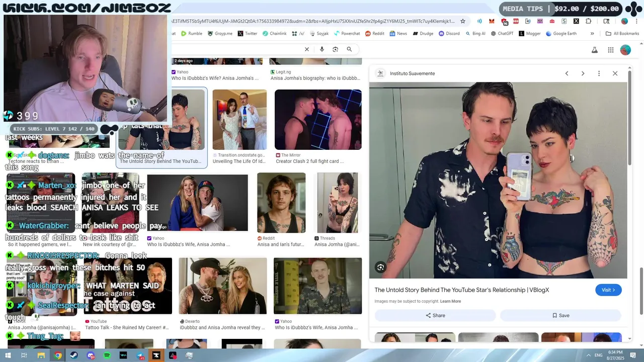Viewport: 644px width, 362px height.
Task: Open the Google apps grid
Action: point(611,50)
